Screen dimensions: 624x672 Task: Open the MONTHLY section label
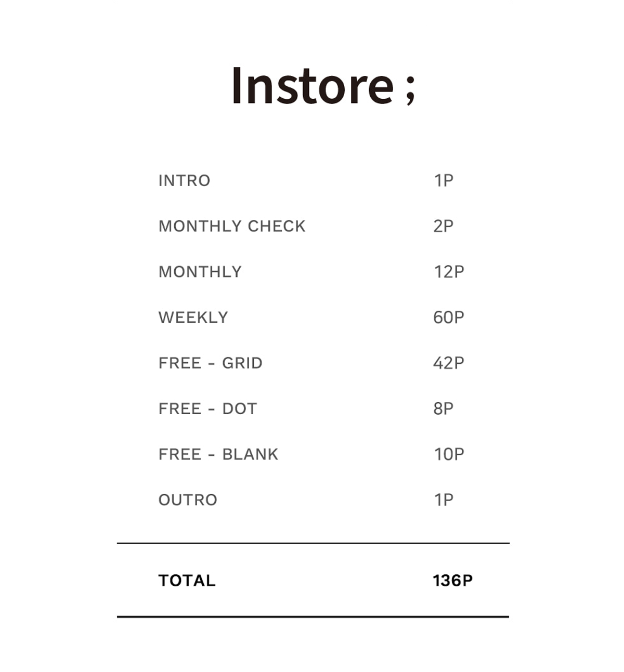(200, 272)
